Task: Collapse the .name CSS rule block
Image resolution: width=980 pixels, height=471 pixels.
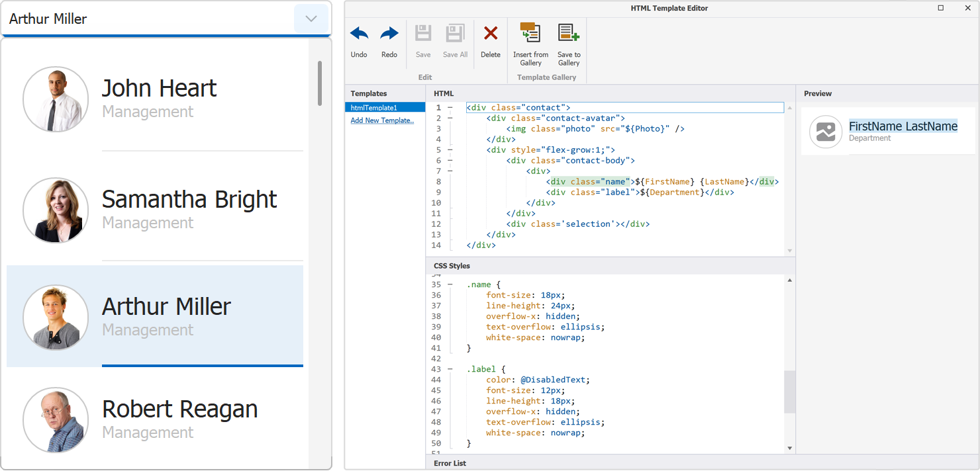Action: pos(450,285)
